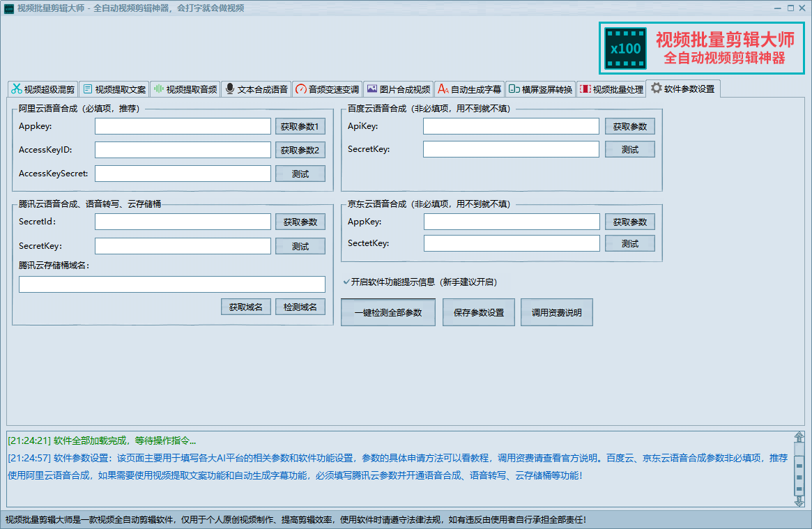The image size is (812, 529).
Task: Focus the Aliyun AccessKeySecret input field
Action: coord(183,174)
